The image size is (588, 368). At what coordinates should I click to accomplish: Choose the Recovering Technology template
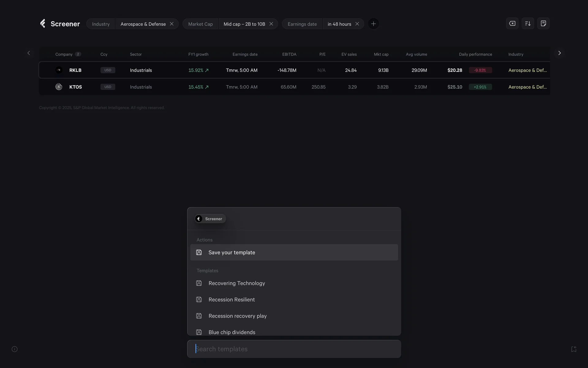pyautogui.click(x=236, y=283)
